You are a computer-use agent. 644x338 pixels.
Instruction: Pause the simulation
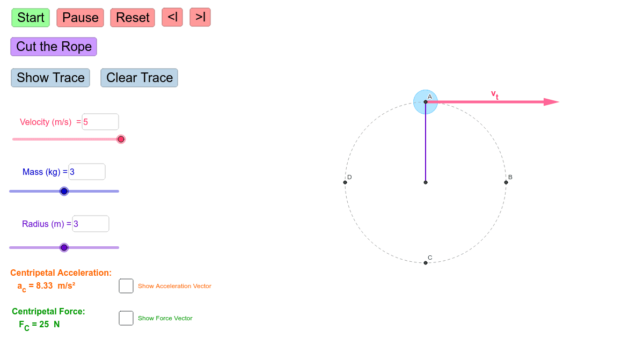(x=80, y=18)
